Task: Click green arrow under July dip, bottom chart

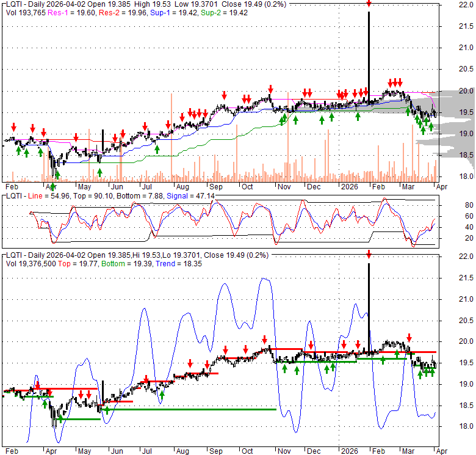Action: click(162, 396)
